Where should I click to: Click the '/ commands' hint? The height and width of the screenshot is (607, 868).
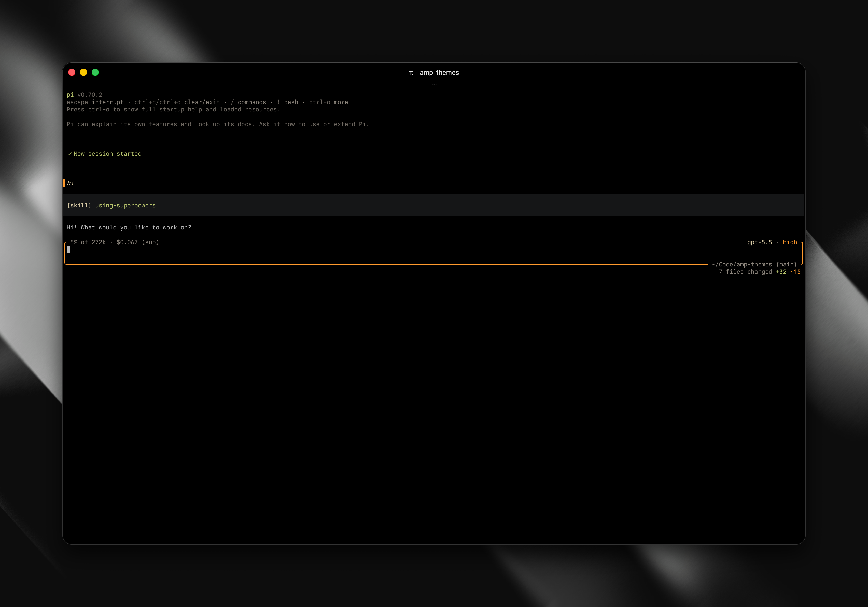pos(248,102)
